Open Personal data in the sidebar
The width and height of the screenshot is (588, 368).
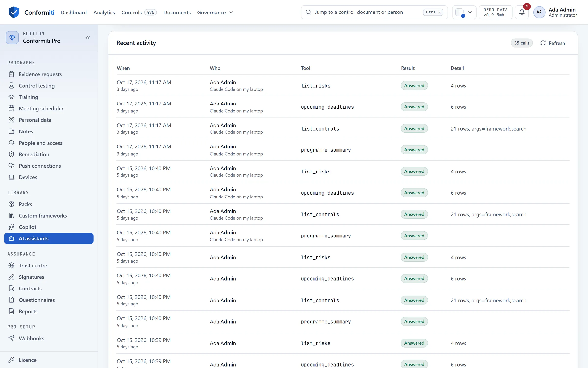49,120
